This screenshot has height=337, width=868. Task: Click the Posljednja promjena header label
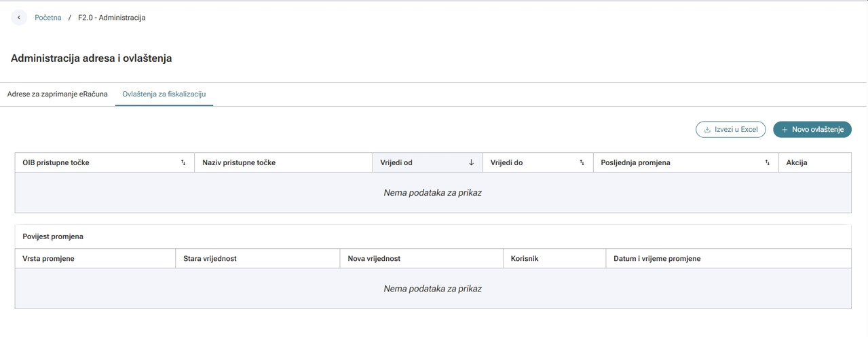[635, 163]
